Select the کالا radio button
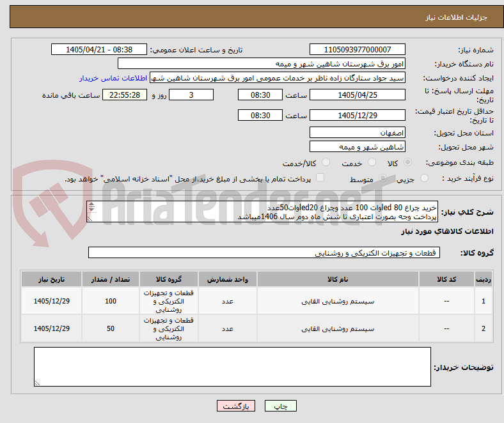 click(407, 162)
